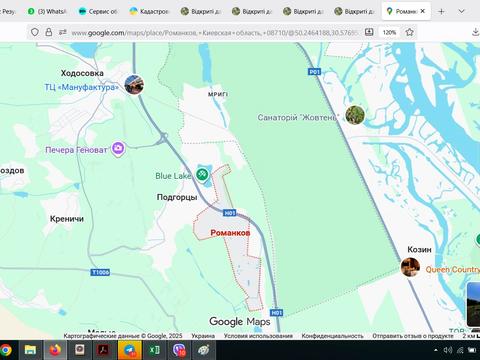Open a new tab with plus button
This screenshot has width=480, height=360.
[x=441, y=11]
